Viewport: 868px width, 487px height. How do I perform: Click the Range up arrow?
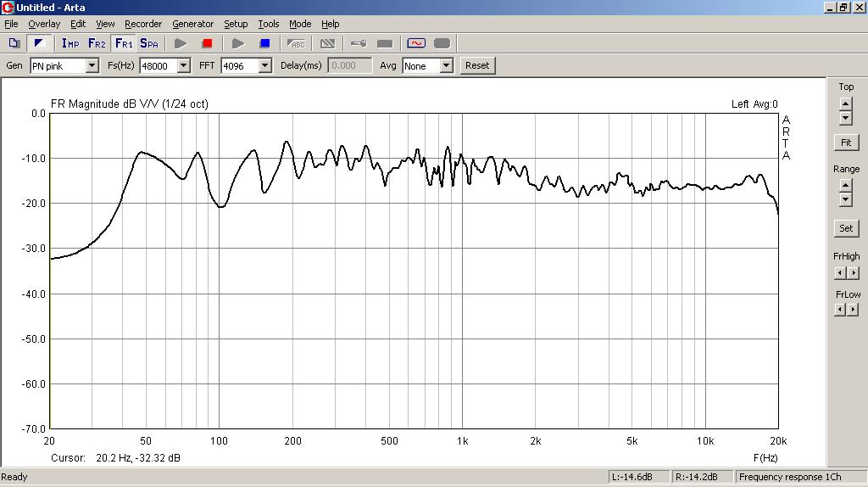pyautogui.click(x=845, y=186)
